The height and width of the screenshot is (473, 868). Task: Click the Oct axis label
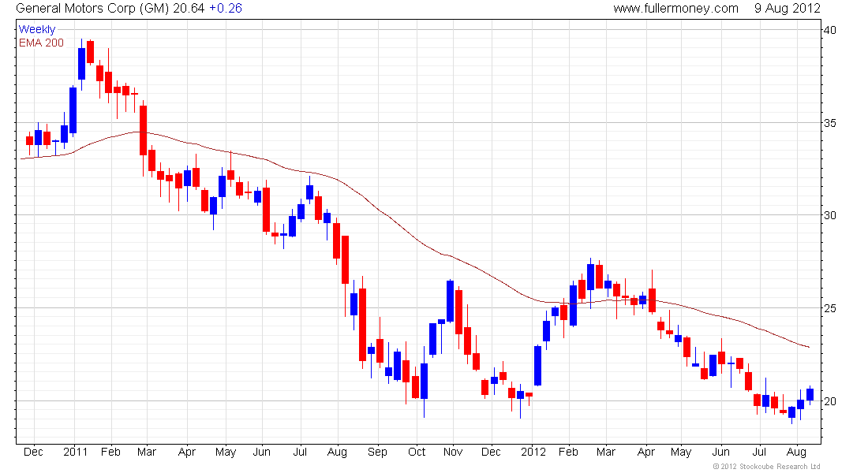pos(417,452)
